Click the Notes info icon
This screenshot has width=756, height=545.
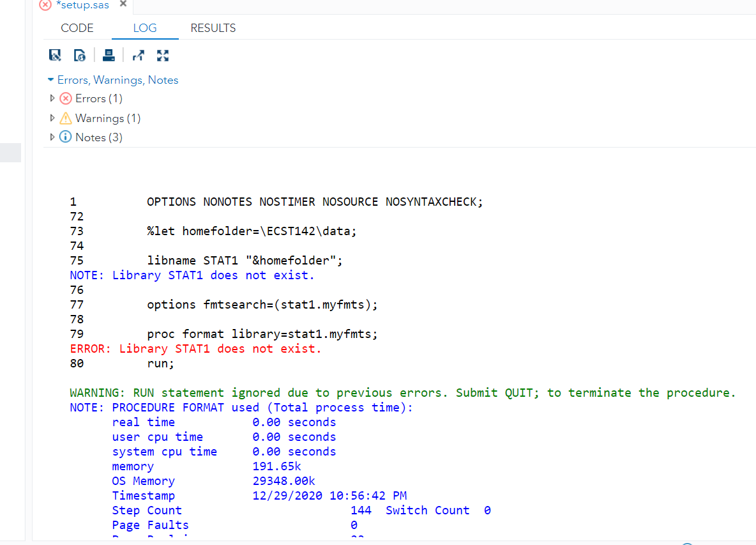tap(64, 137)
